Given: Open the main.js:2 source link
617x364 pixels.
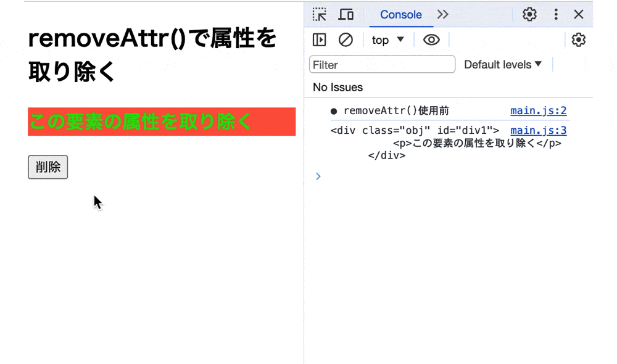Looking at the screenshot, I should pos(538,110).
